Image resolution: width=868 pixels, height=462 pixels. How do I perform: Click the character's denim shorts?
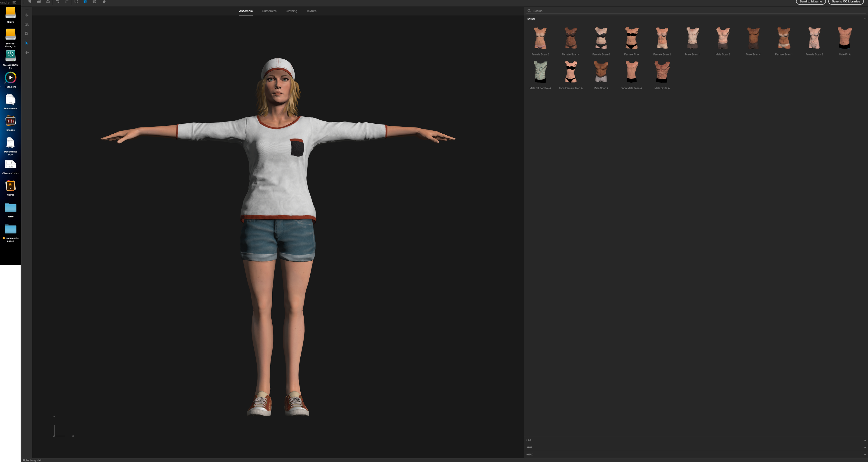[278, 240]
